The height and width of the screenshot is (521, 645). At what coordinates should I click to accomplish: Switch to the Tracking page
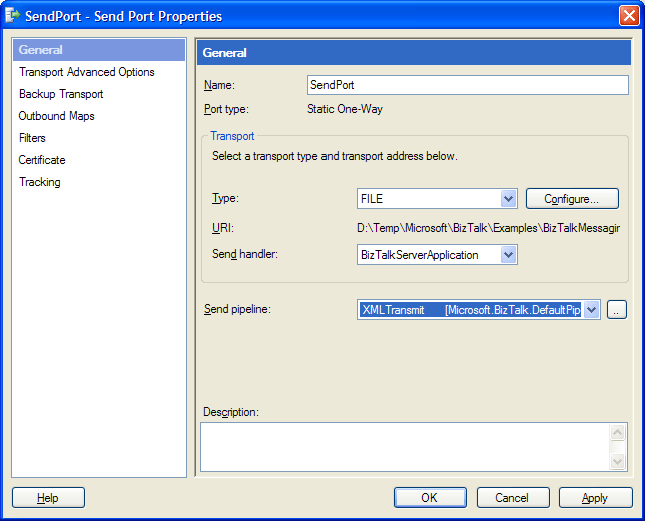[40, 182]
